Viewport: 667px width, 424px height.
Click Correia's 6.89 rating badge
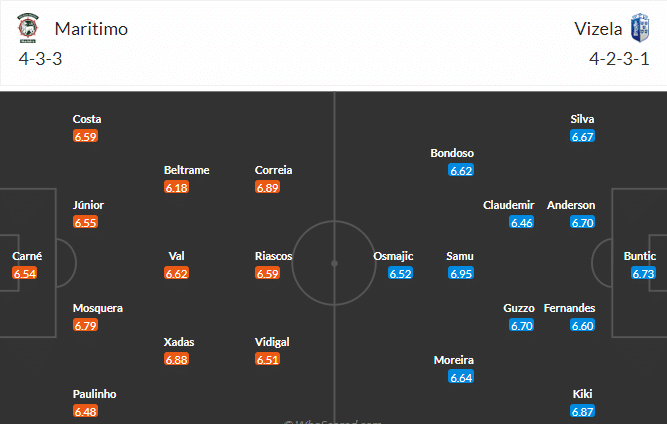(x=267, y=187)
